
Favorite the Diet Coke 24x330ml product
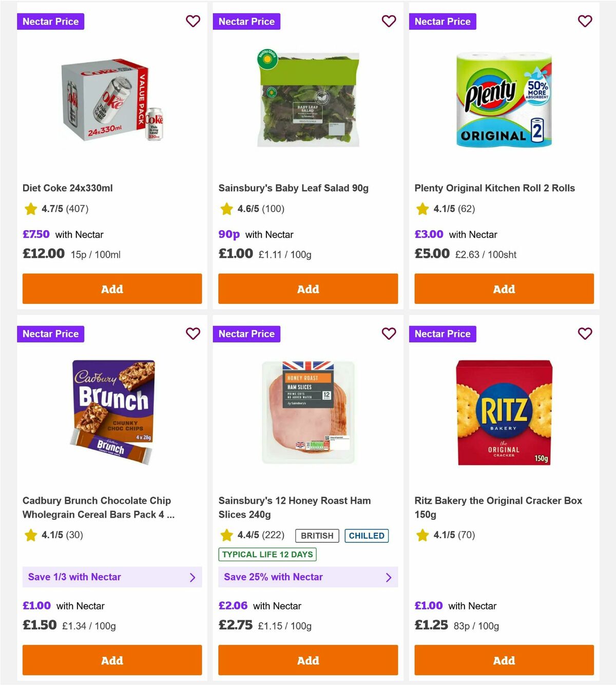[x=193, y=21]
